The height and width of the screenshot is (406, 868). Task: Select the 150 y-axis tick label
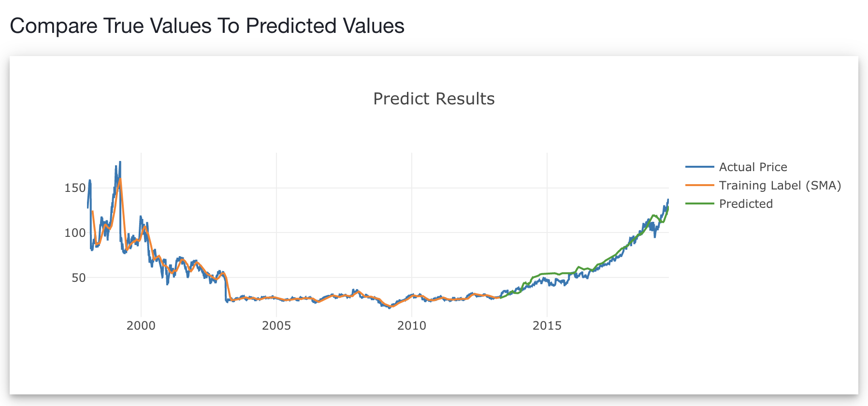click(x=75, y=188)
